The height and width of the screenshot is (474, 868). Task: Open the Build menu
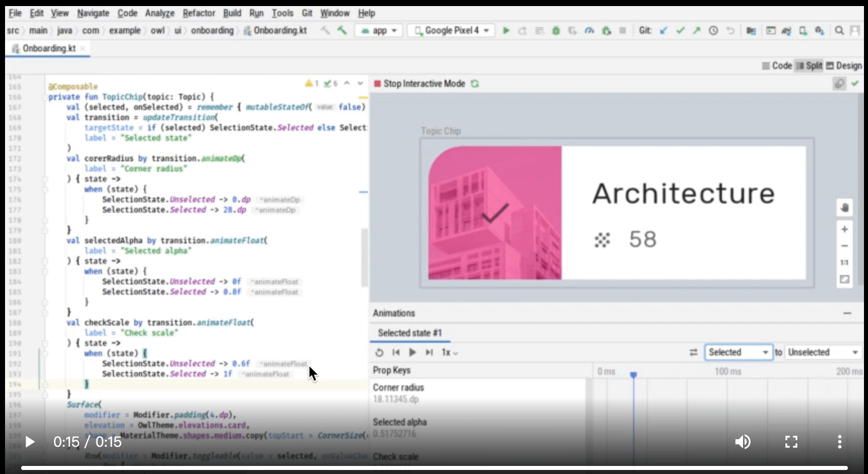click(232, 13)
